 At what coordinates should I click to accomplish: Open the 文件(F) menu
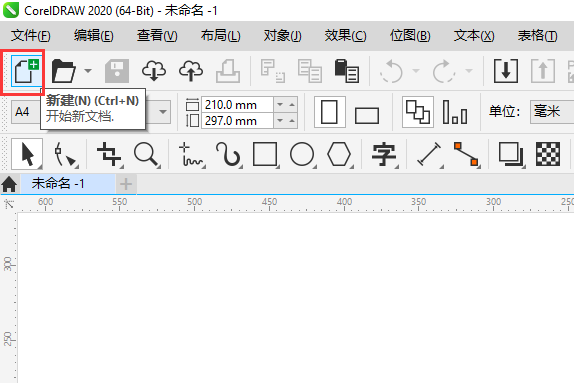pos(30,36)
